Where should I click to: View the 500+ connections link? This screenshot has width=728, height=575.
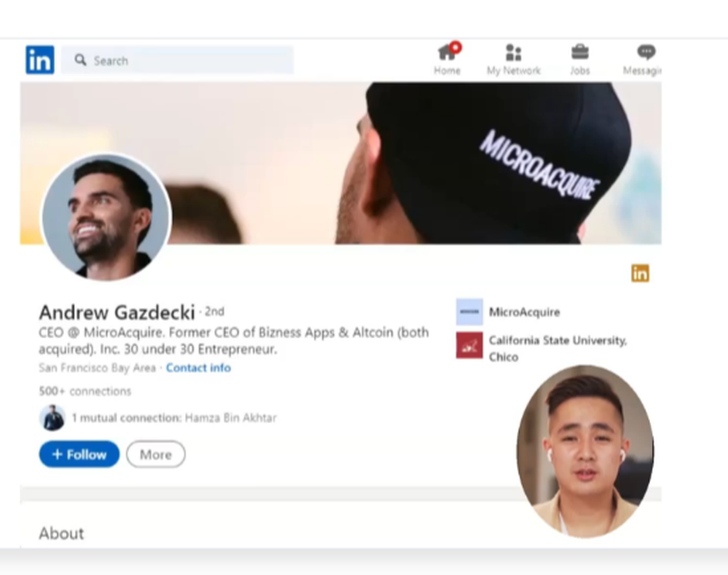[x=85, y=392]
